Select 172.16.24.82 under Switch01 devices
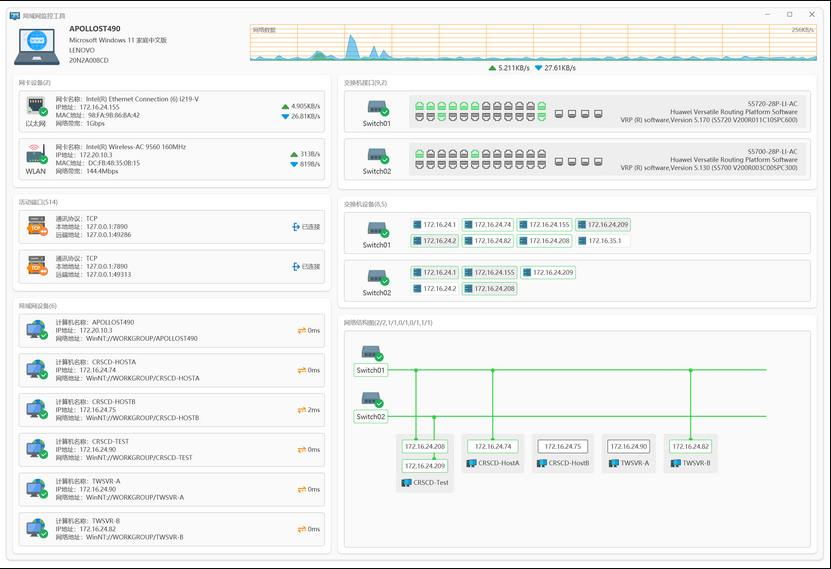 pyautogui.click(x=488, y=241)
